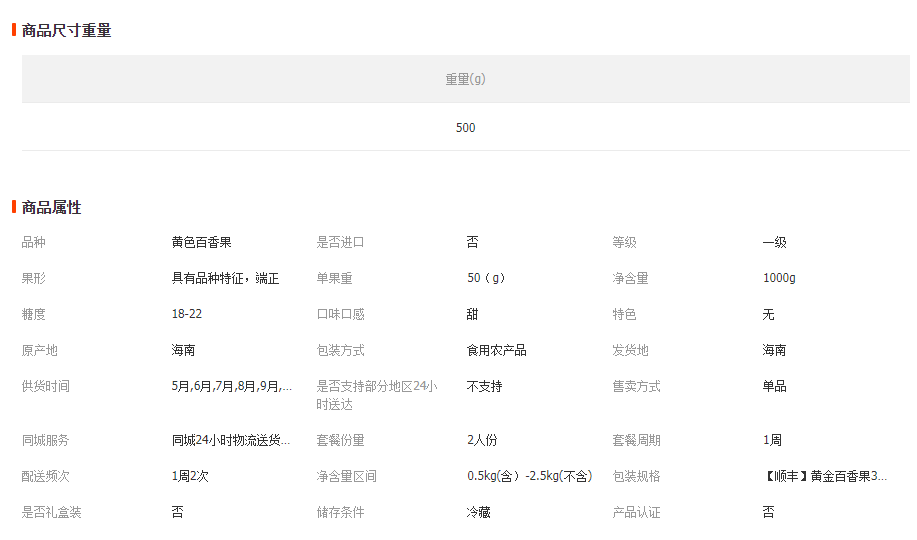Click the 冷藏 storage condition value

(x=478, y=513)
